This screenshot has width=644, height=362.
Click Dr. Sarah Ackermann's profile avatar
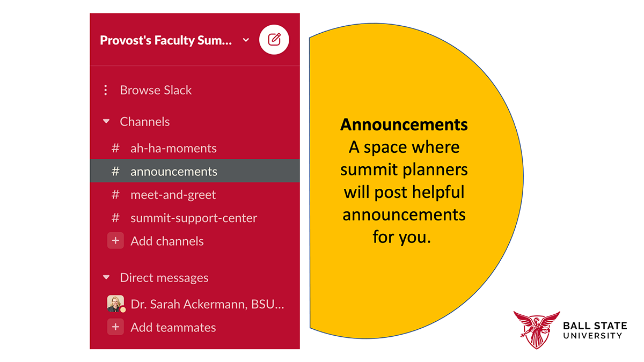pyautogui.click(x=115, y=304)
